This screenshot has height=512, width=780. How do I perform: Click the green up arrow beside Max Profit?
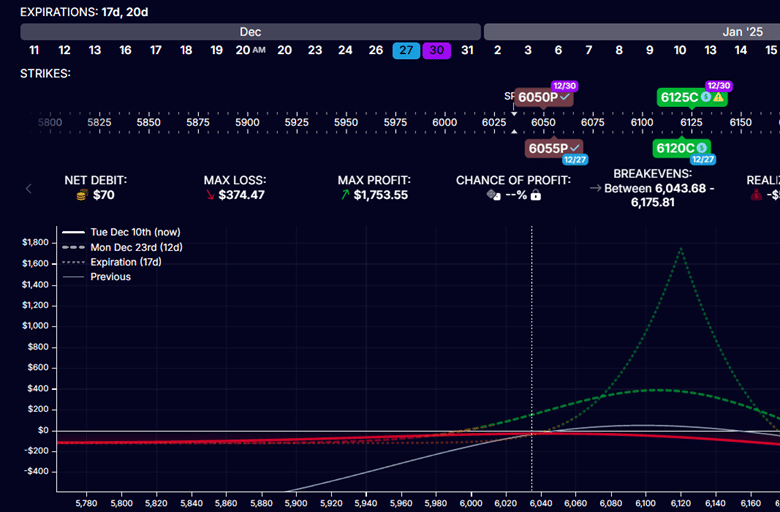345,195
